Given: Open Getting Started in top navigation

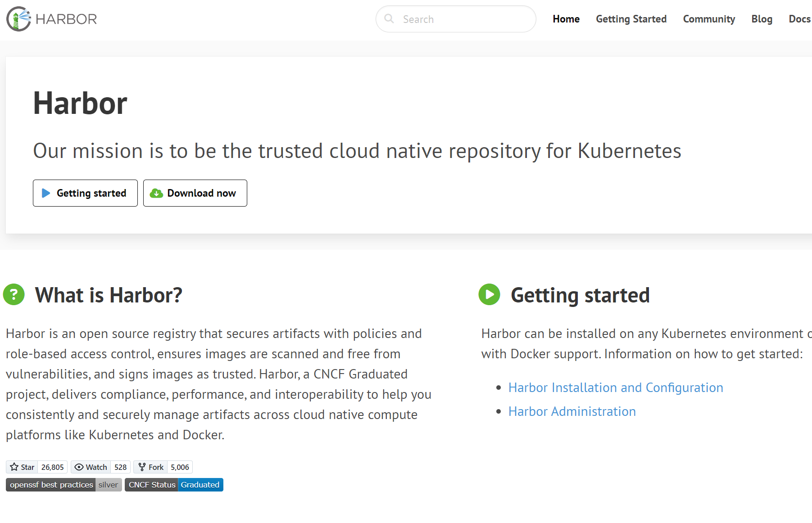Looking at the screenshot, I should click(631, 19).
